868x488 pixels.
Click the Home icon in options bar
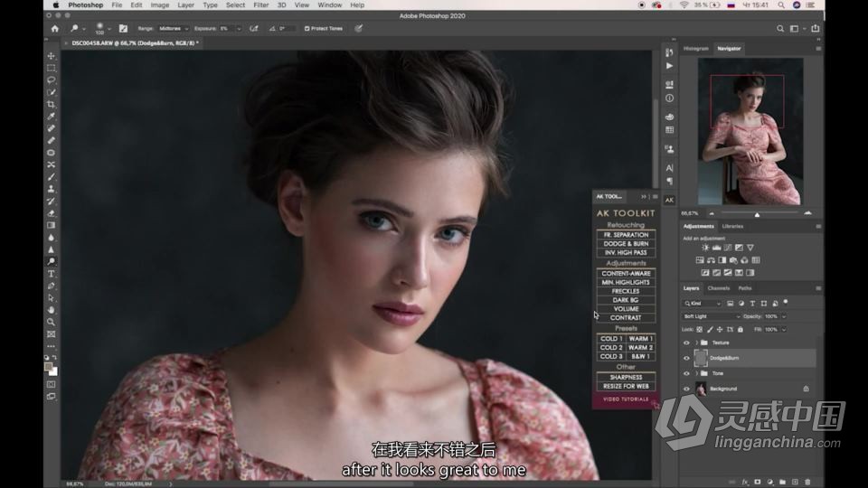55,29
